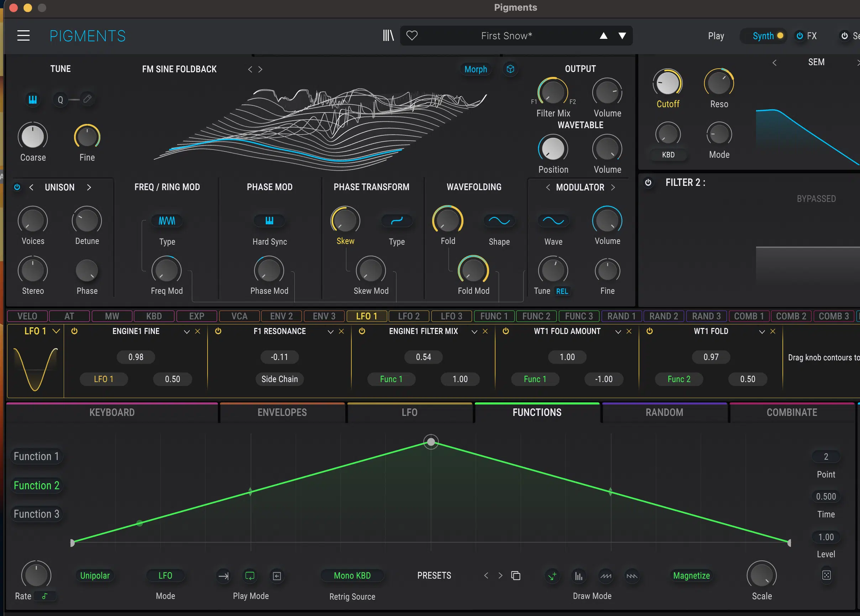
Task: Toggle ENGINE1 FILTER MIX modulation power
Action: [362, 331]
